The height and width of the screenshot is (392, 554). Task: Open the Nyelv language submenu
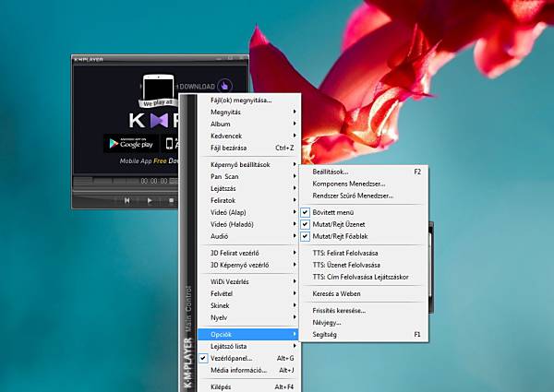(x=248, y=317)
